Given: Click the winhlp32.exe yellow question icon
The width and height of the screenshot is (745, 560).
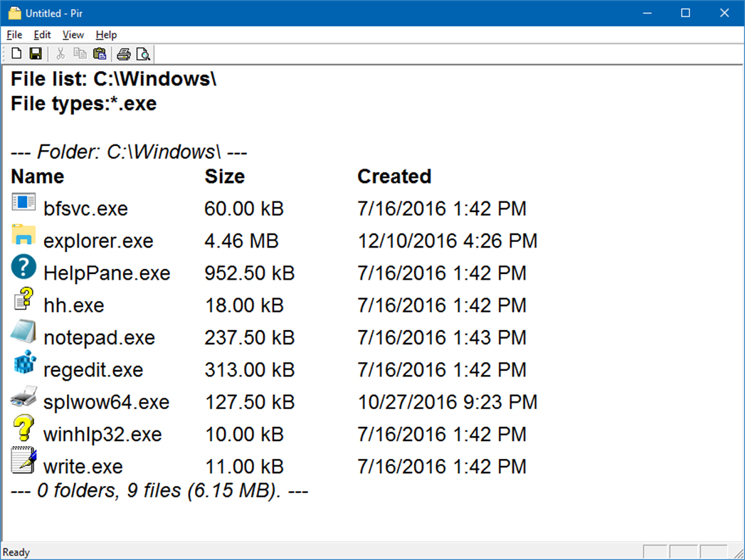Looking at the screenshot, I should tap(23, 428).
